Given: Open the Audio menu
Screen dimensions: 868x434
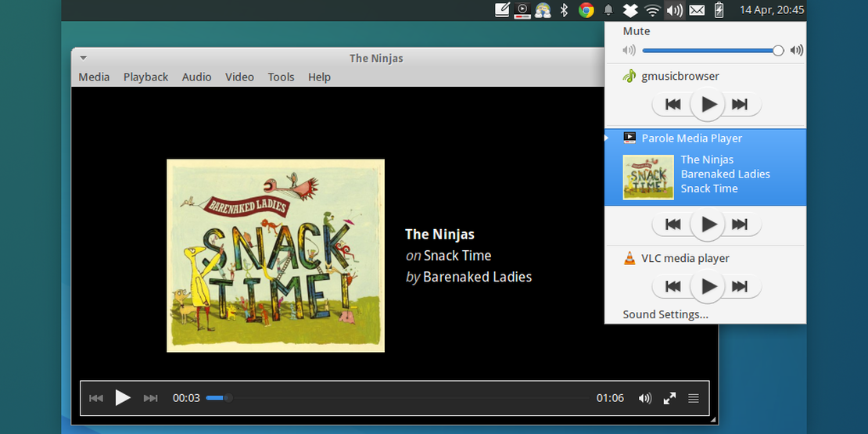Looking at the screenshot, I should coord(196,77).
